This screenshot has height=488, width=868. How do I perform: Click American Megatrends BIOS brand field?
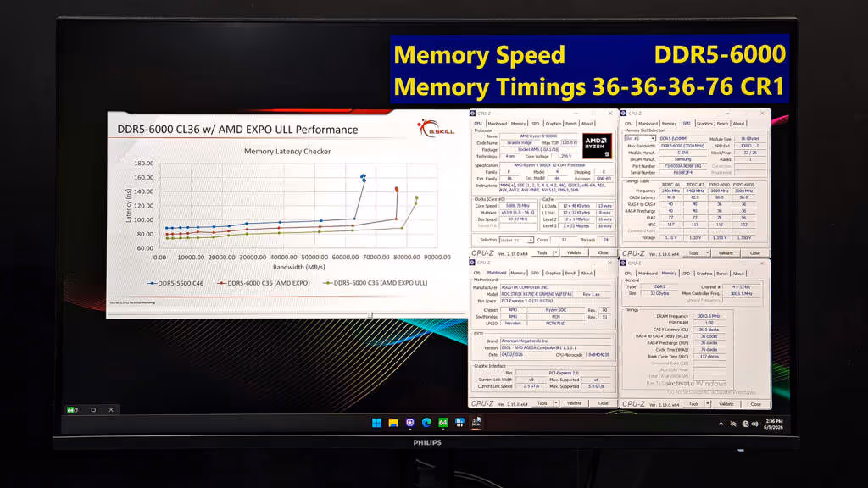pyautogui.click(x=556, y=341)
